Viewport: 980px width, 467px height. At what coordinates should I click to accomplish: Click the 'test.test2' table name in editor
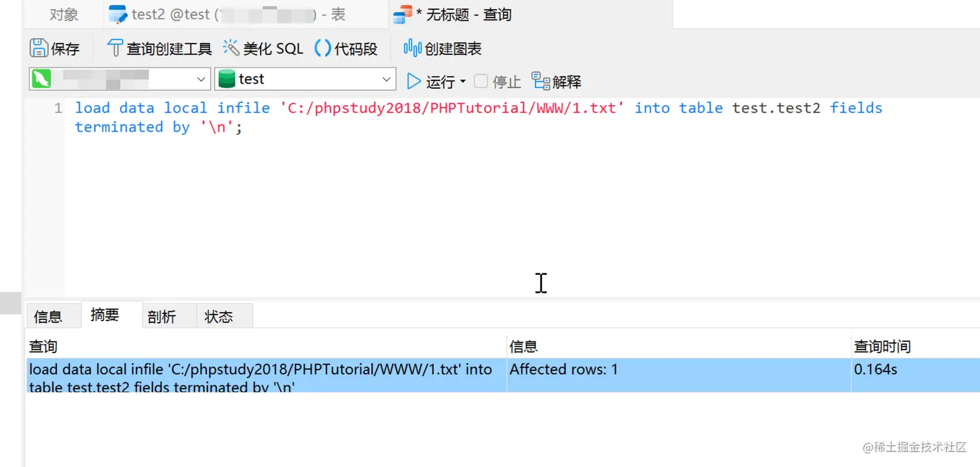[776, 108]
